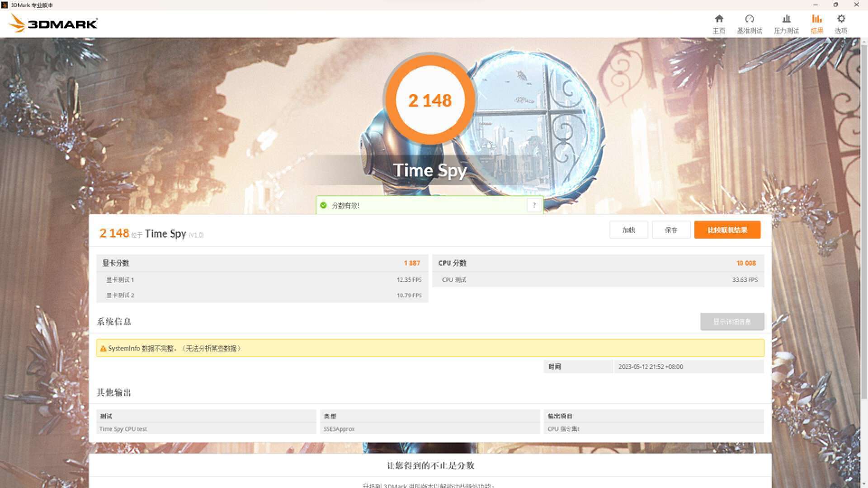Click the graphics score value 1 887

[x=412, y=263]
